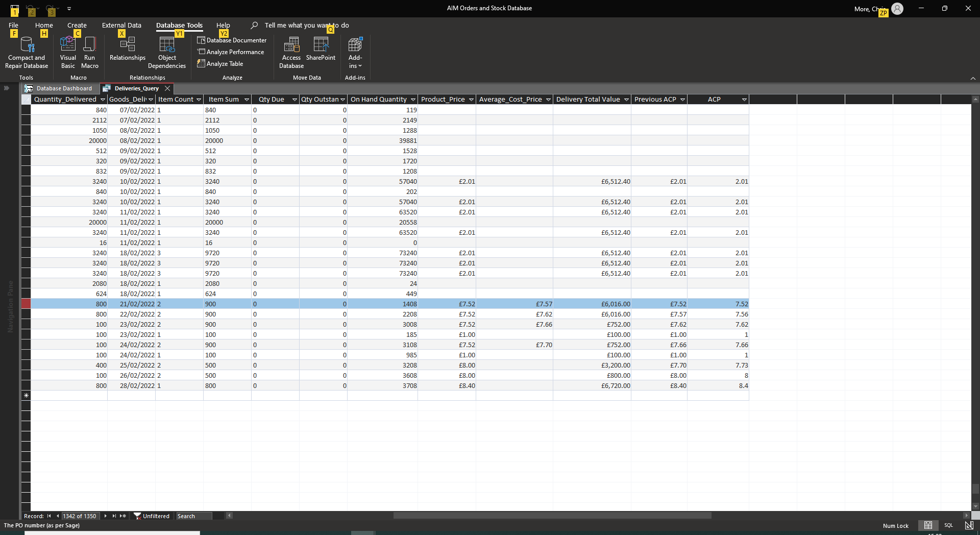The image size is (980, 535).
Task: Switch to Datasheet View in status bar
Action: tap(928, 525)
